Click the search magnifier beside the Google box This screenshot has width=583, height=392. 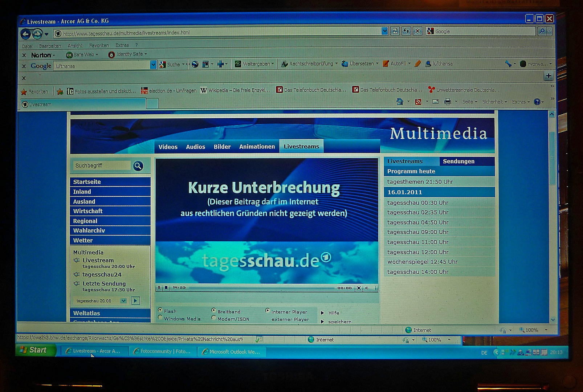[x=542, y=31]
